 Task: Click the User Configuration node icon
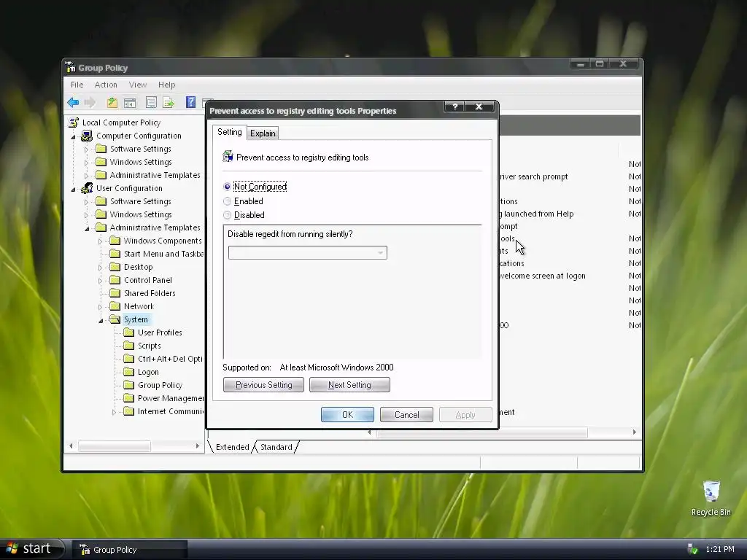click(87, 188)
